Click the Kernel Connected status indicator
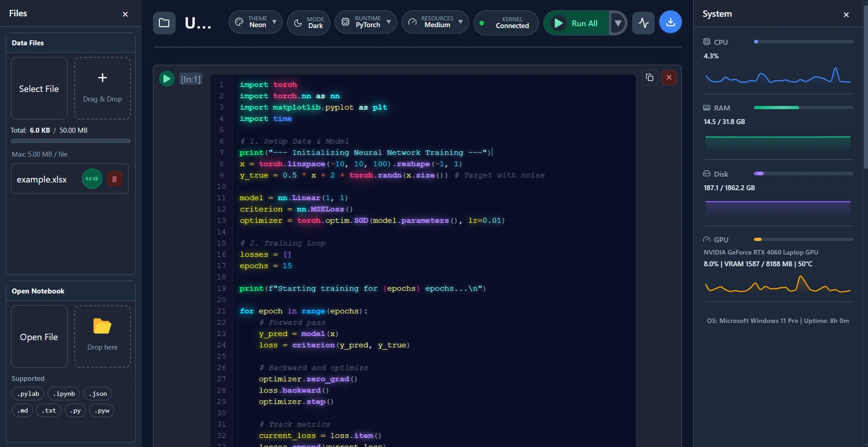The height and width of the screenshot is (447, 868). [x=506, y=23]
